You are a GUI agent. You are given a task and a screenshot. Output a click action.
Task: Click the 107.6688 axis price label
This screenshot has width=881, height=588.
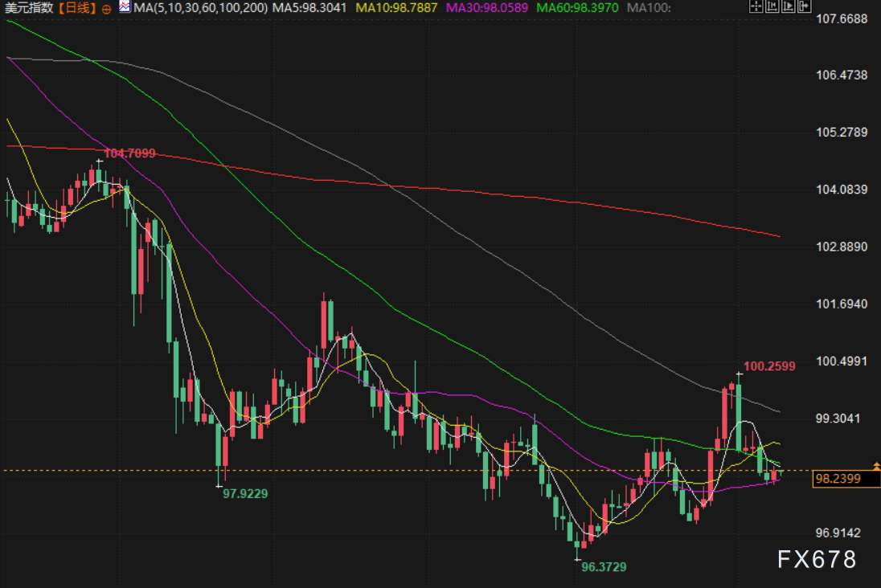tap(842, 19)
